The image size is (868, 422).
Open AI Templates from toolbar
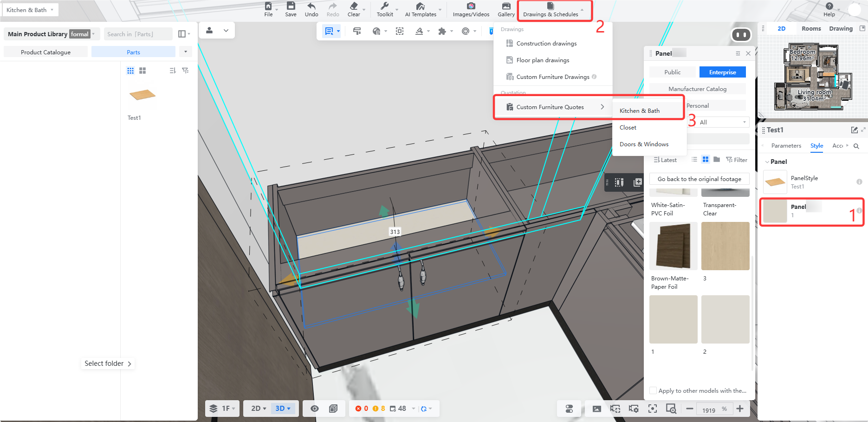(x=420, y=6)
